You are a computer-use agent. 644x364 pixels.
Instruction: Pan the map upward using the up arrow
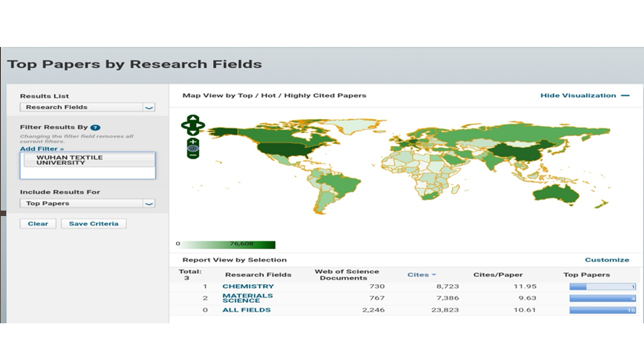tap(193, 117)
